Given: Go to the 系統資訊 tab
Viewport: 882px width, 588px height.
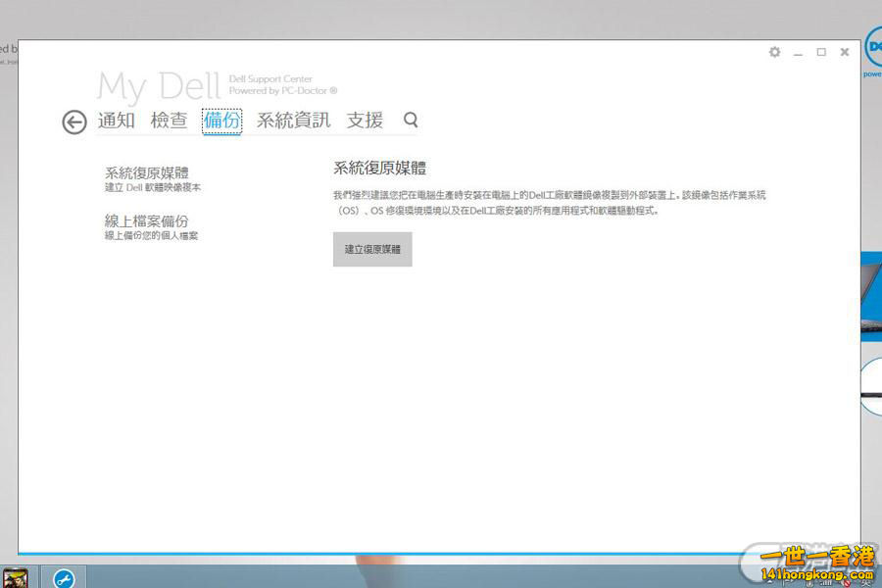Looking at the screenshot, I should coord(293,121).
